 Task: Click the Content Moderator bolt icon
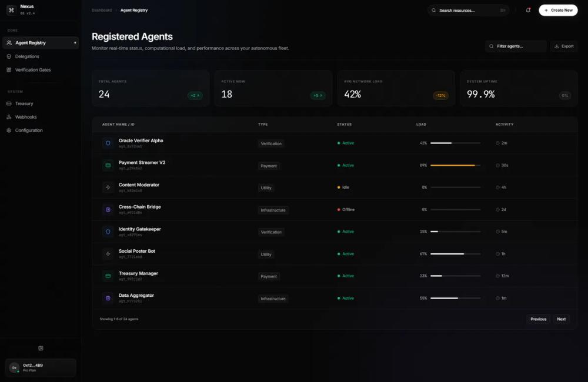tap(108, 187)
